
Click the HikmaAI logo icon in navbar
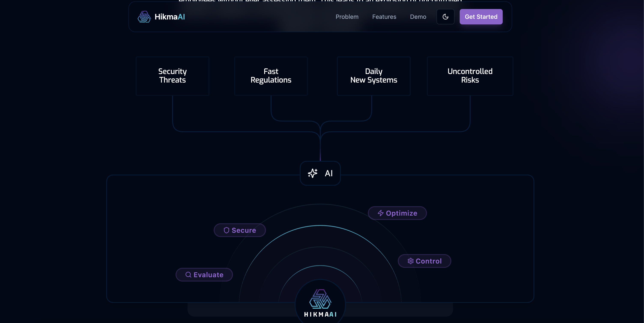[x=144, y=17]
